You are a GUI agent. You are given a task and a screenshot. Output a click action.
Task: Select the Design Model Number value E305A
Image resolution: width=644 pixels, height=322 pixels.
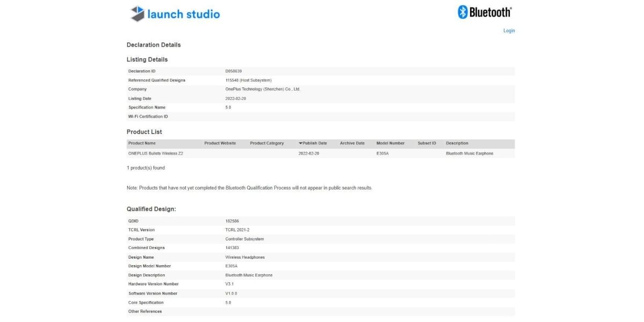tap(231, 266)
